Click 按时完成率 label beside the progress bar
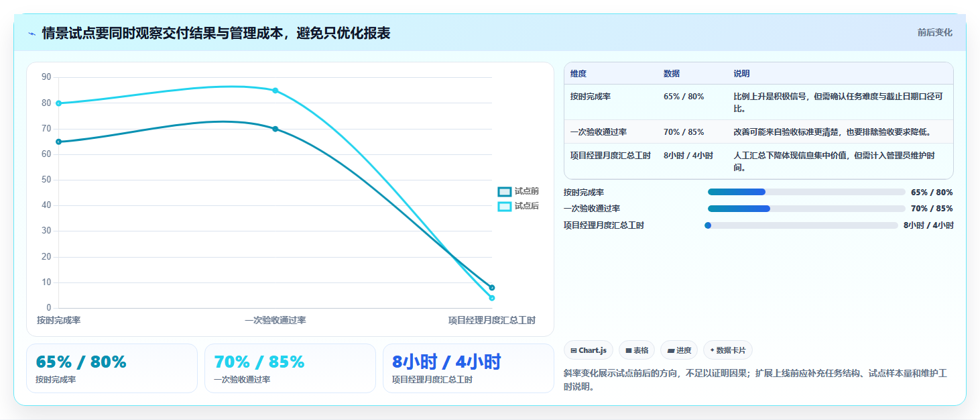The width and height of the screenshot is (980, 420). 584,193
